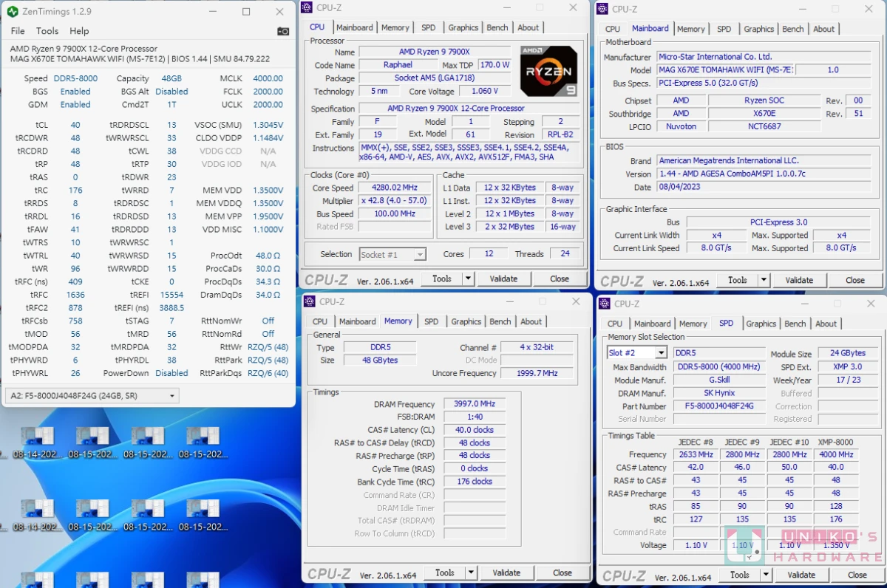This screenshot has height=588, width=887.
Task: Click the ZenTimings tRFC value 1636
Action: [x=75, y=295]
